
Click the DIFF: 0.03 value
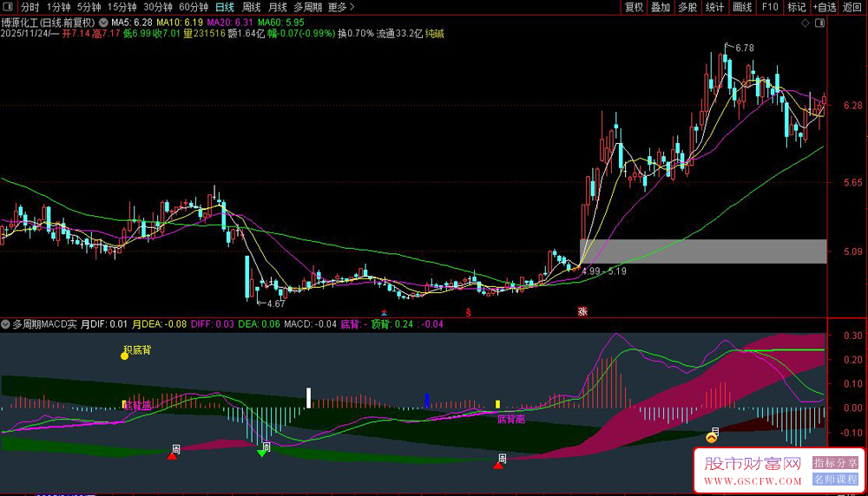coord(213,324)
